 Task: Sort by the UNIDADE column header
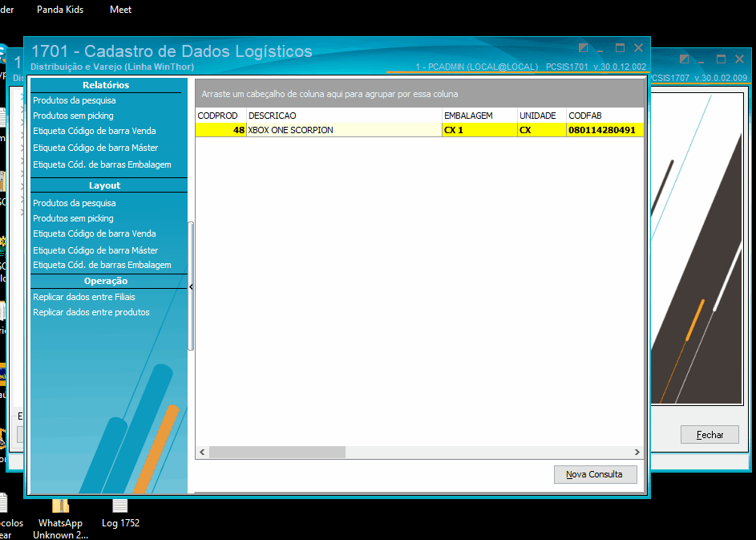pos(541,116)
